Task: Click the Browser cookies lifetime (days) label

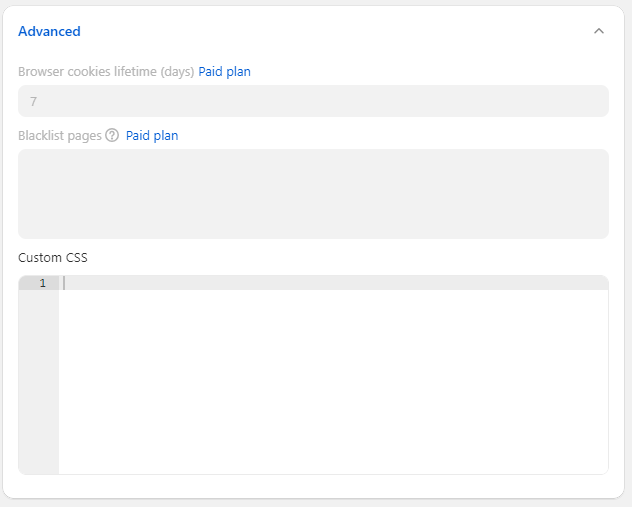Action: point(106,72)
